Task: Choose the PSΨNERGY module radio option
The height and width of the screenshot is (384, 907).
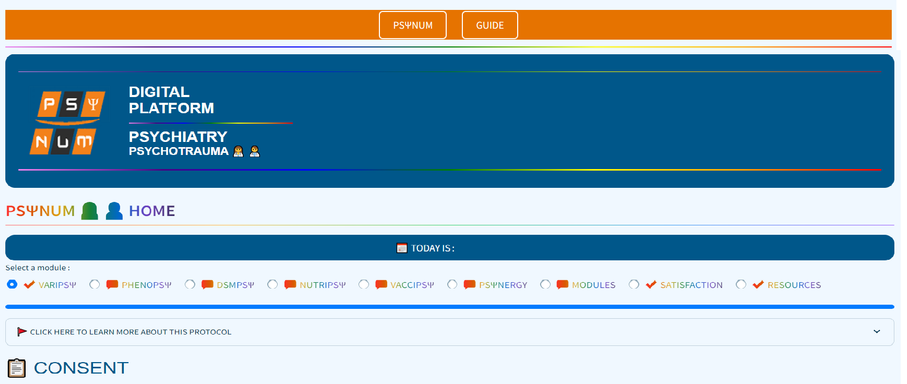Action: click(452, 285)
